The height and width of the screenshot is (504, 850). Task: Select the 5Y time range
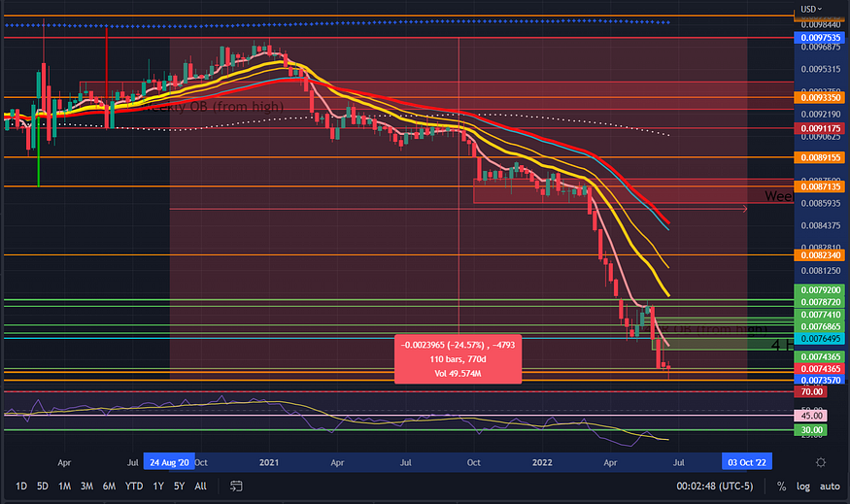coord(180,487)
